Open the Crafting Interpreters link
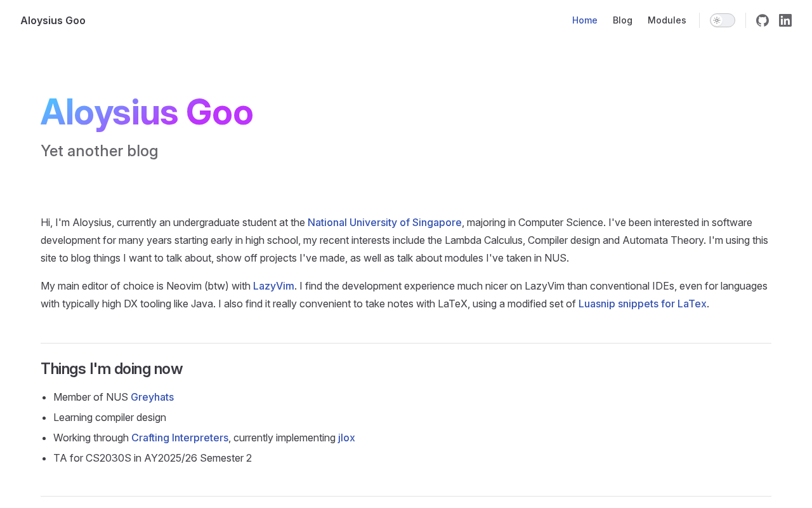Viewport: 812px width, 508px height. coord(180,438)
